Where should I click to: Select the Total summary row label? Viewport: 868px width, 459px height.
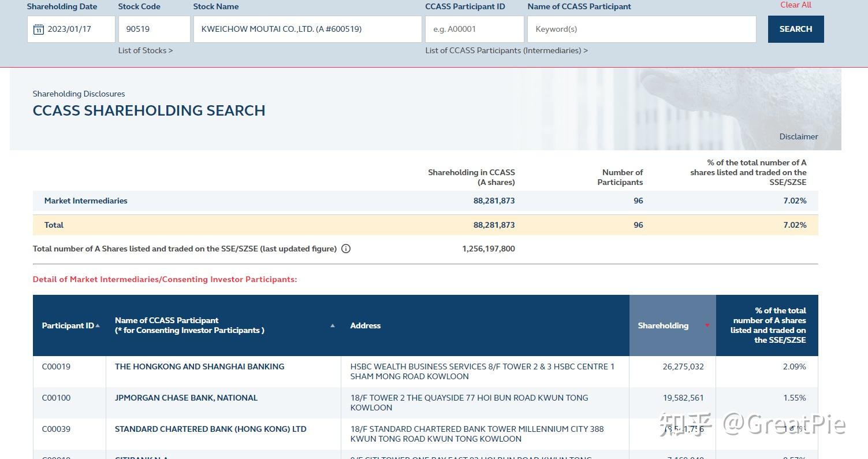click(54, 225)
